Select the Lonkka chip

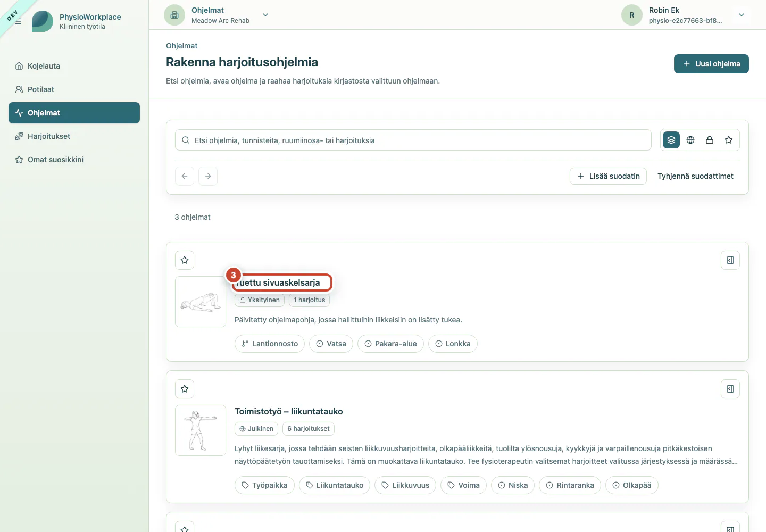pyautogui.click(x=453, y=344)
